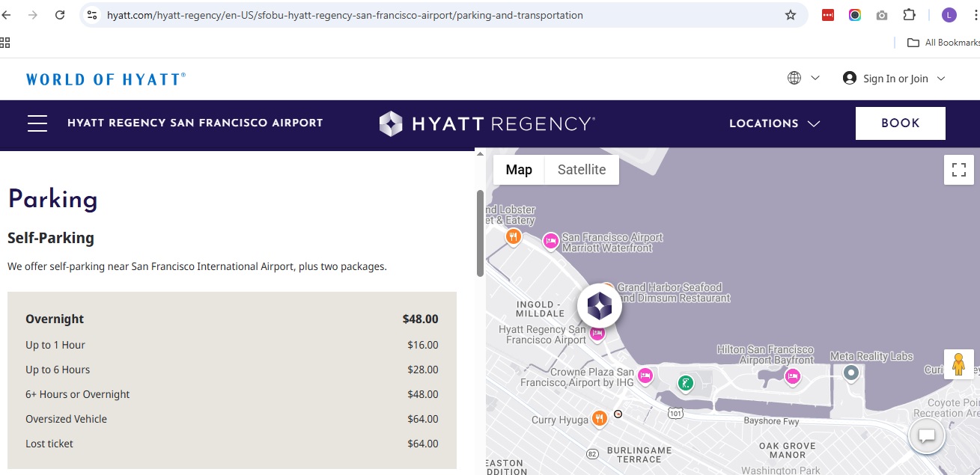
Task: Click the page content scrollbar
Action: [480, 233]
